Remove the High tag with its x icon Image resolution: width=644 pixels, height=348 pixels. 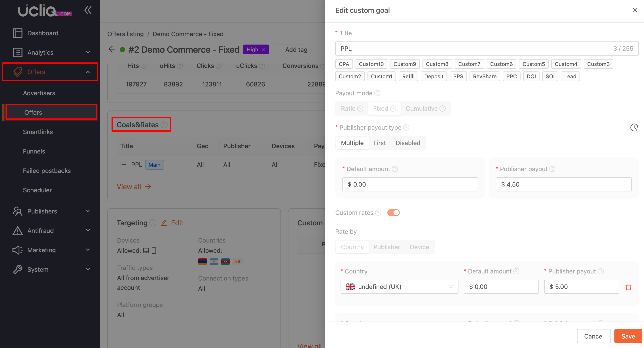click(263, 50)
